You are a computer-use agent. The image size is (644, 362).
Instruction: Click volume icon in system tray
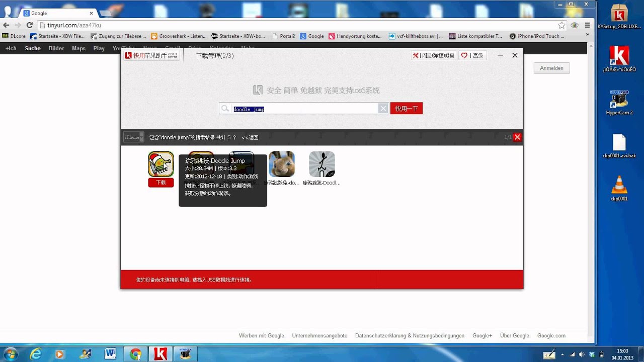581,354
